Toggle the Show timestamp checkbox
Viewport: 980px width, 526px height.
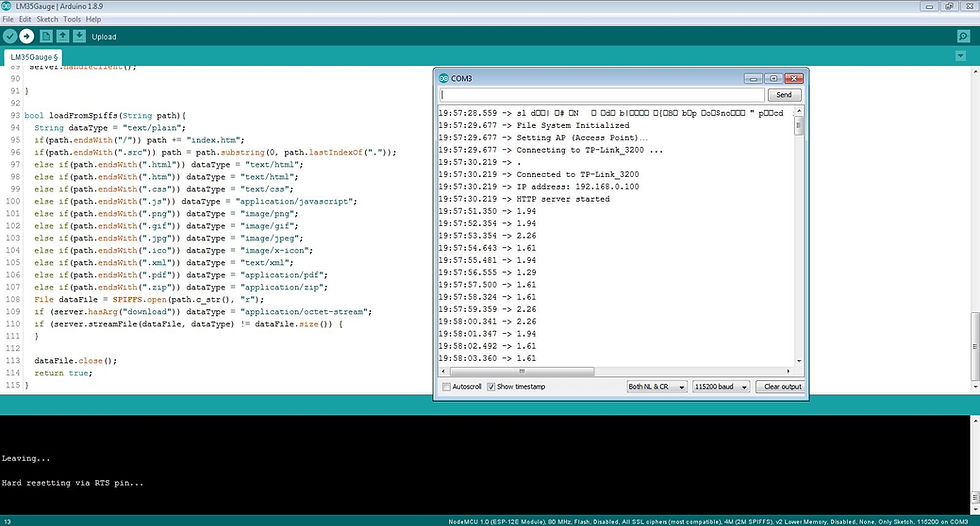click(491, 387)
